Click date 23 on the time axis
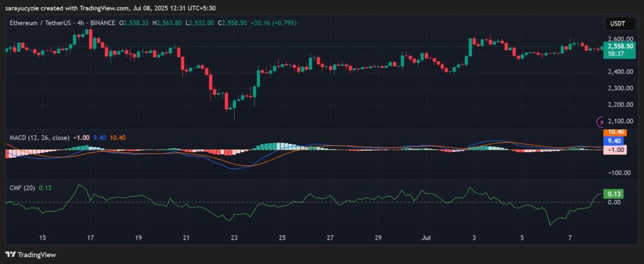The image size is (644, 264). coord(234,238)
